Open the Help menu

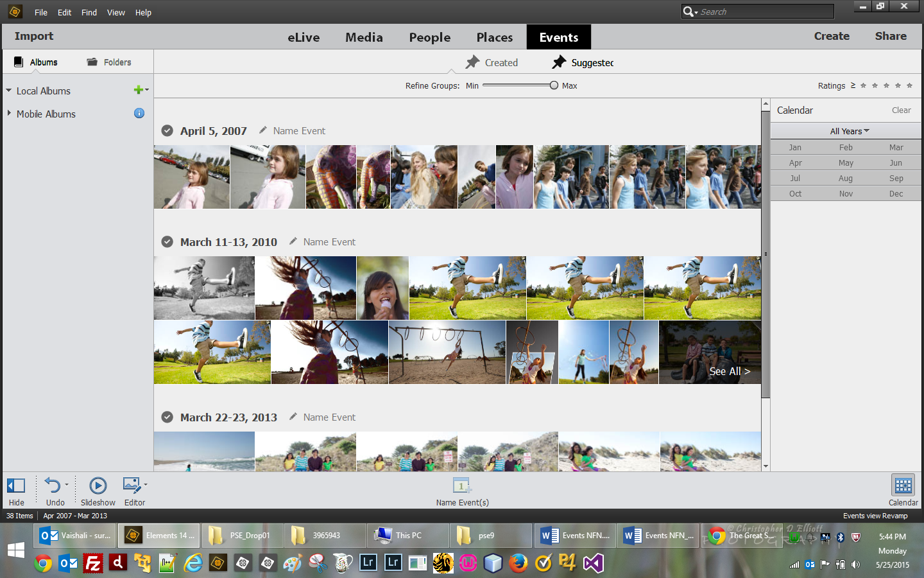(x=143, y=12)
